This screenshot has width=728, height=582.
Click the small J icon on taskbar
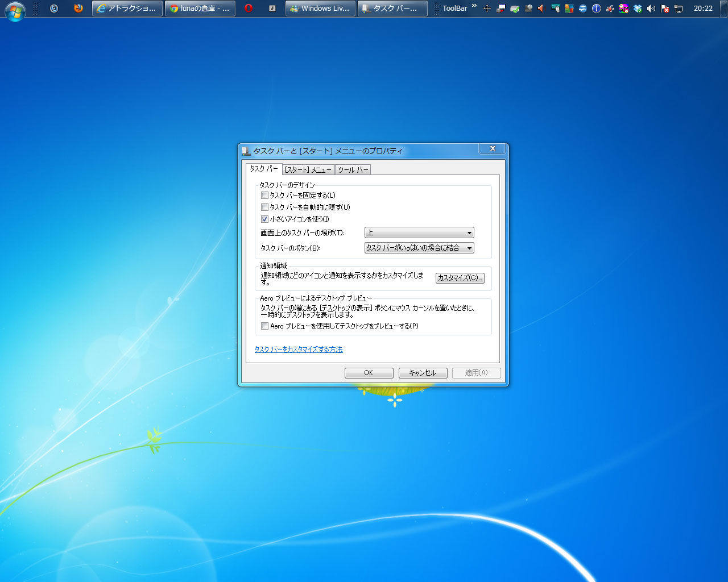(x=272, y=9)
